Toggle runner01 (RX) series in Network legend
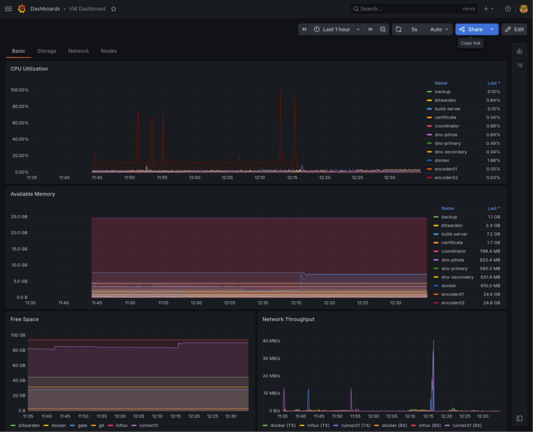Screen dimensions: 533x432 tap(467, 426)
